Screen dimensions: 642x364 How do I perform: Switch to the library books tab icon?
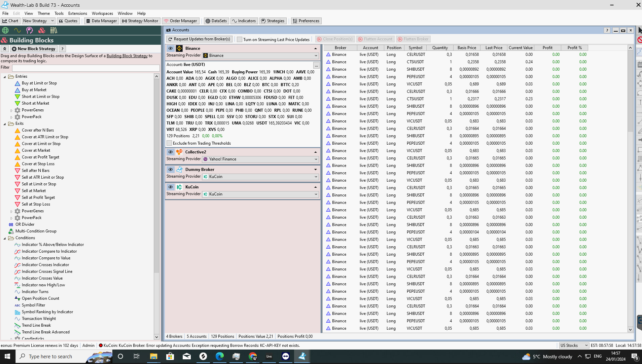pyautogui.click(x=54, y=30)
